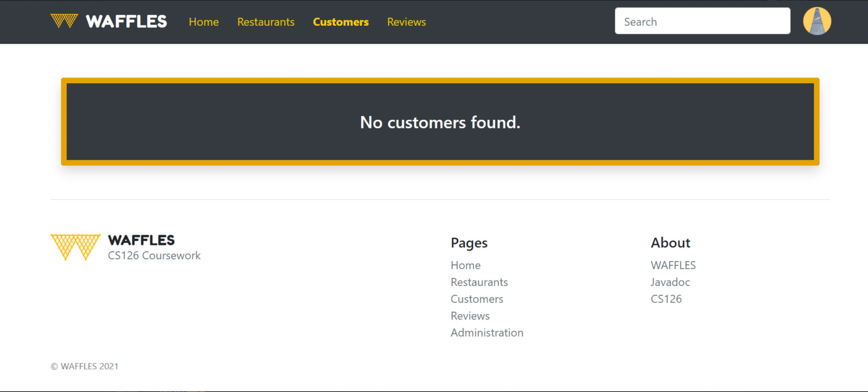The width and height of the screenshot is (868, 392).
Task: Click the 'No customers found.' banner
Action: point(440,122)
